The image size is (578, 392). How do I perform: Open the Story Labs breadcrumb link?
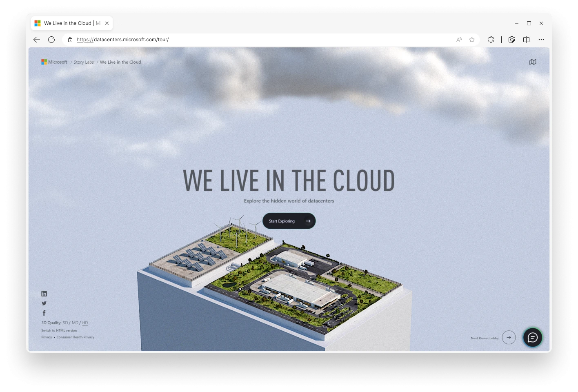(x=84, y=62)
